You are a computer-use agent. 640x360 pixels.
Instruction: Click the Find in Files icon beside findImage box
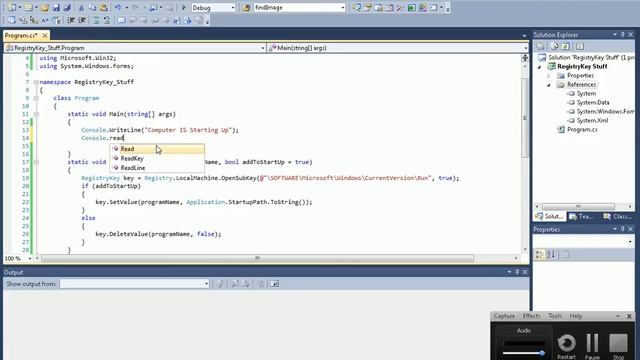coord(246,7)
